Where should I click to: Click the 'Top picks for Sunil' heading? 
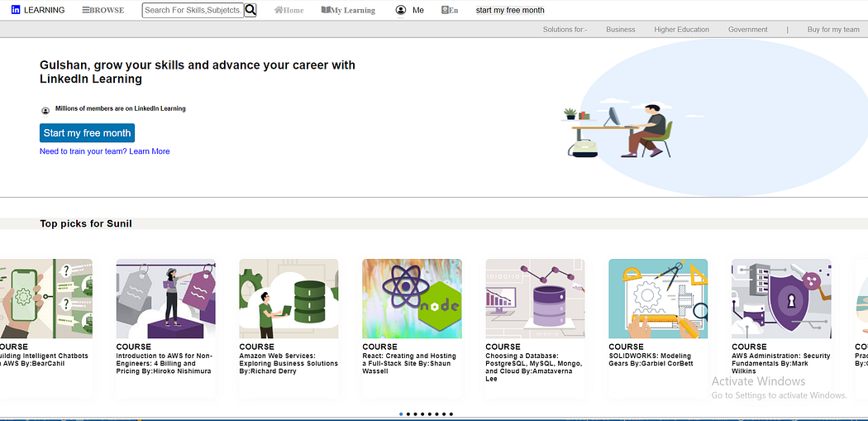click(x=86, y=224)
